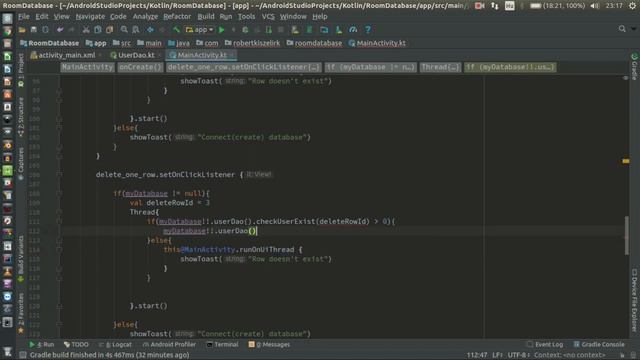Click the Back navigation arrow icon
Image resolution: width=640 pixels, height=360 pixels.
(150, 29)
